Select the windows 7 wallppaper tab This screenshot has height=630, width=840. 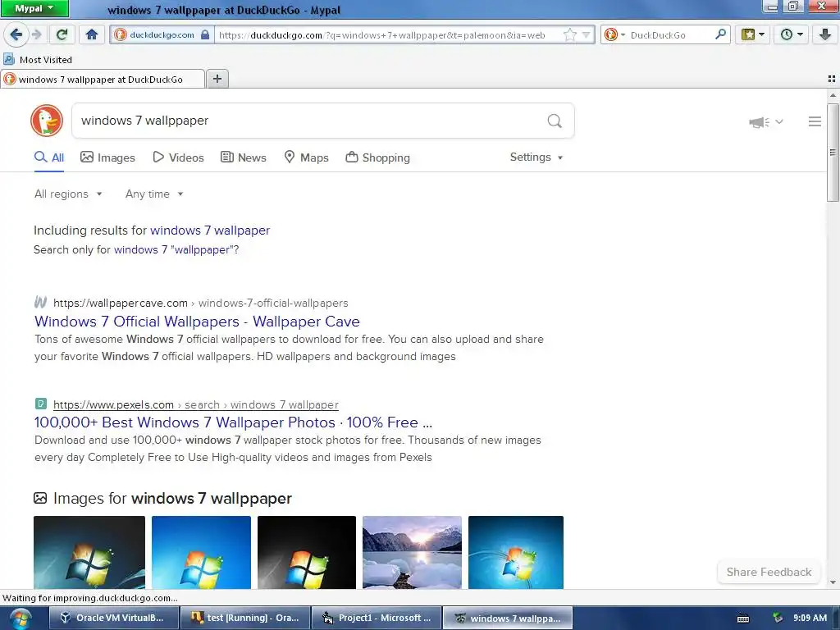click(x=103, y=80)
